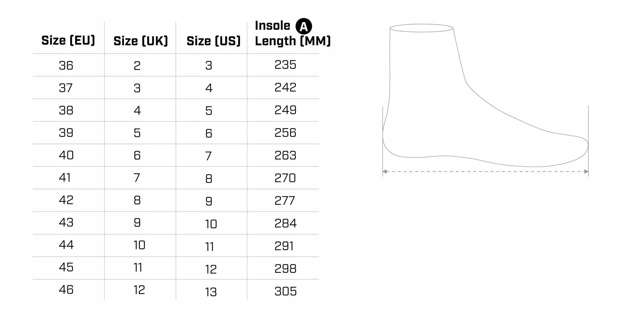The image size is (644, 311).
Task: Select the Size (EU) column header
Action: 68,40
